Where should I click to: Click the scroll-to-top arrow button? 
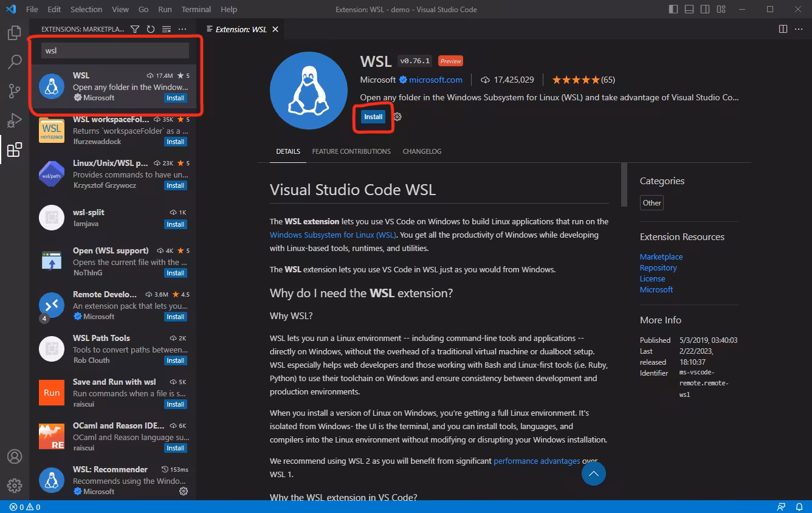point(594,473)
